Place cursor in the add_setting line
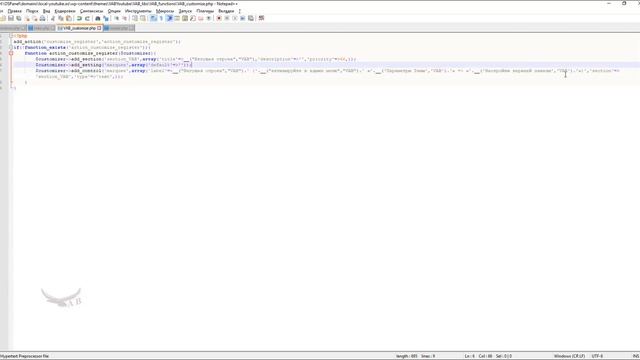This screenshot has height=360, width=640. (x=113, y=65)
